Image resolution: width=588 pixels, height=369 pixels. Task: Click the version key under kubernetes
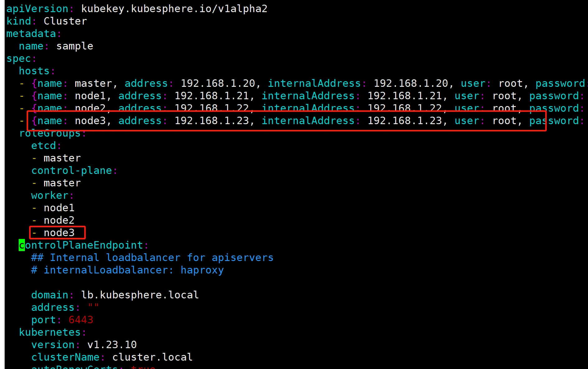coord(53,345)
